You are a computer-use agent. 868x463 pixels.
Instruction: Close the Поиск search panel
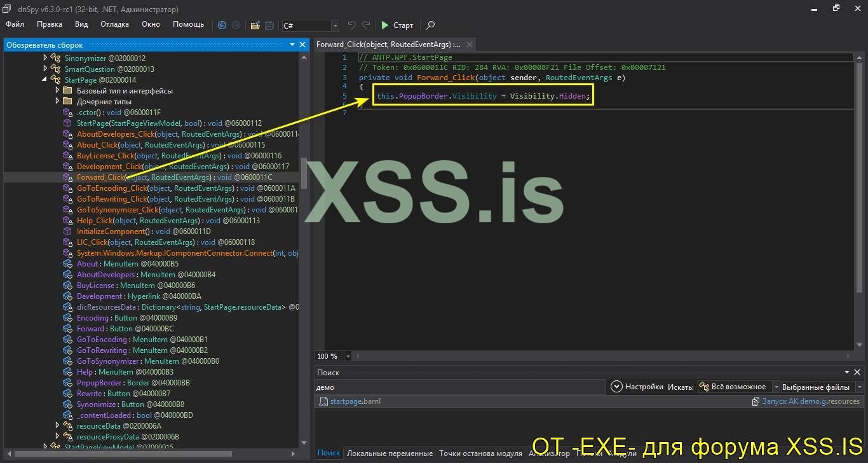857,372
